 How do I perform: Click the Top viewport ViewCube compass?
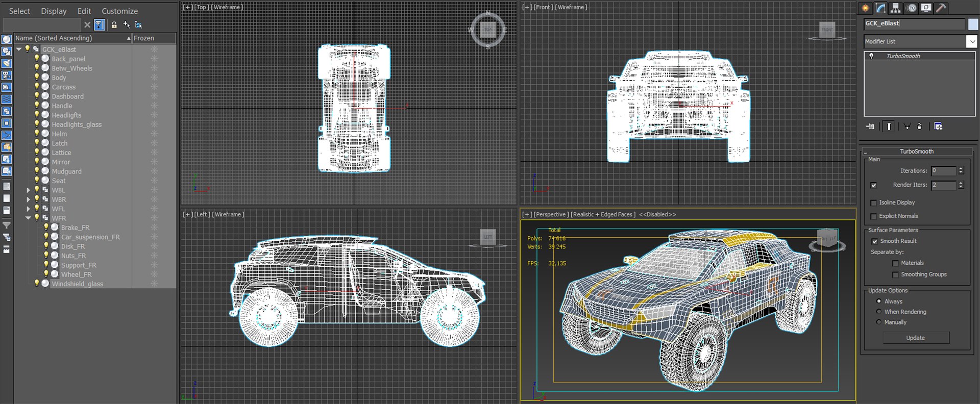[x=487, y=30]
